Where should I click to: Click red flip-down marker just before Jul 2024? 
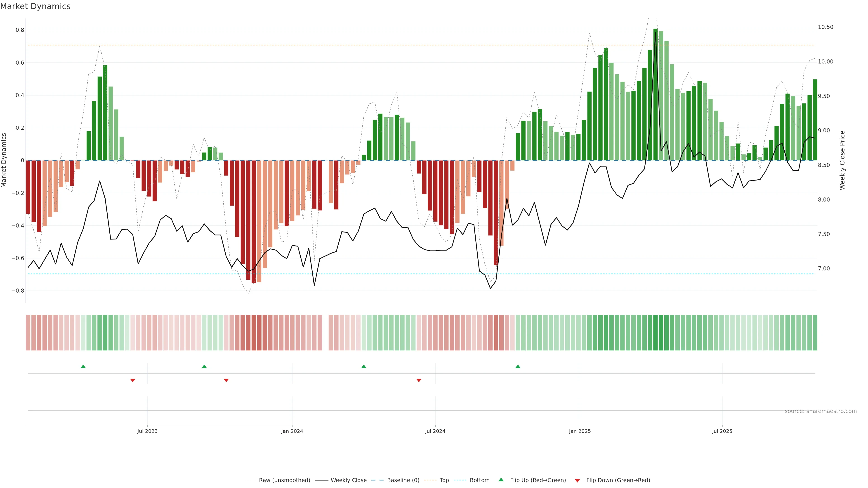pyautogui.click(x=419, y=380)
